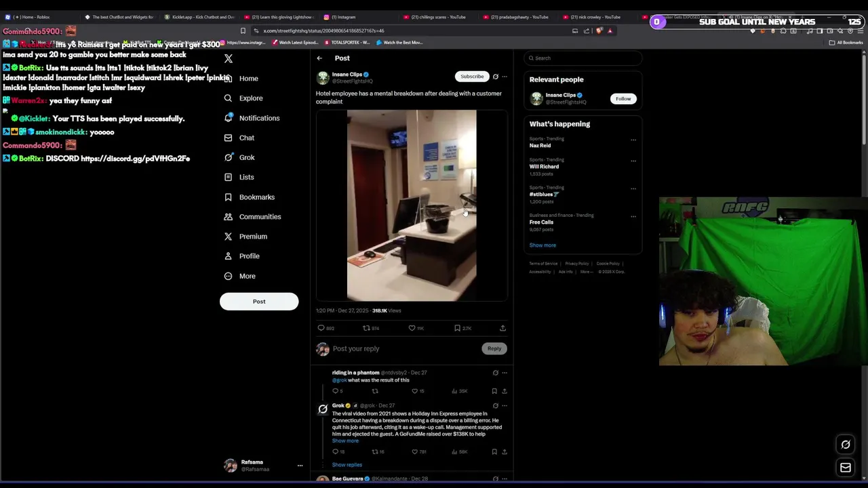Share Grok's reply

(x=505, y=451)
